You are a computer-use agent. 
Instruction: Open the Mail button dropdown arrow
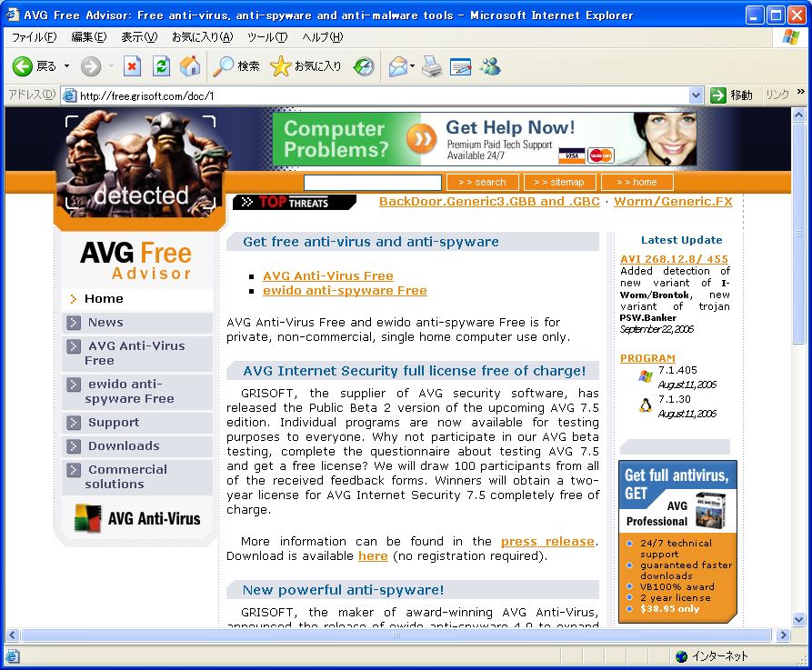tap(412, 66)
